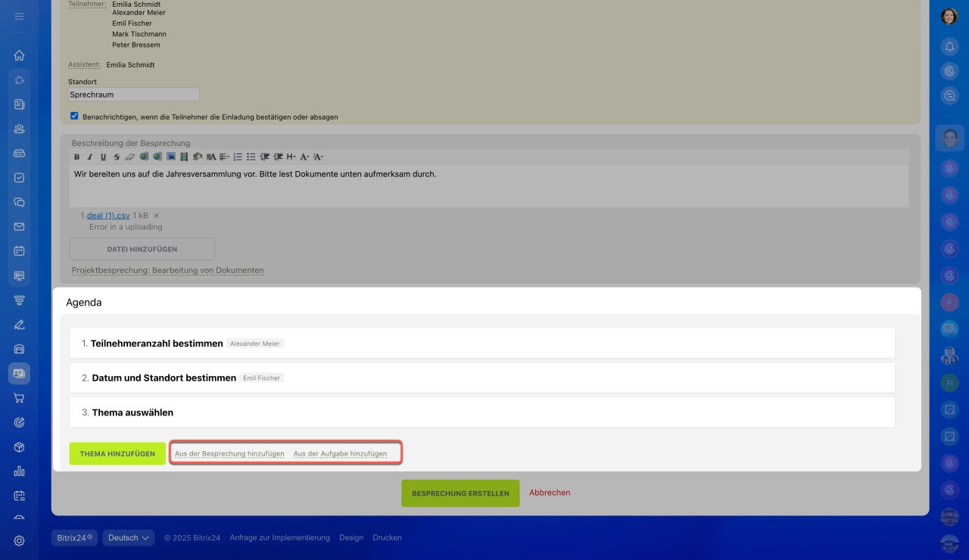Open the Calendar icon in the sidebar

(19, 250)
